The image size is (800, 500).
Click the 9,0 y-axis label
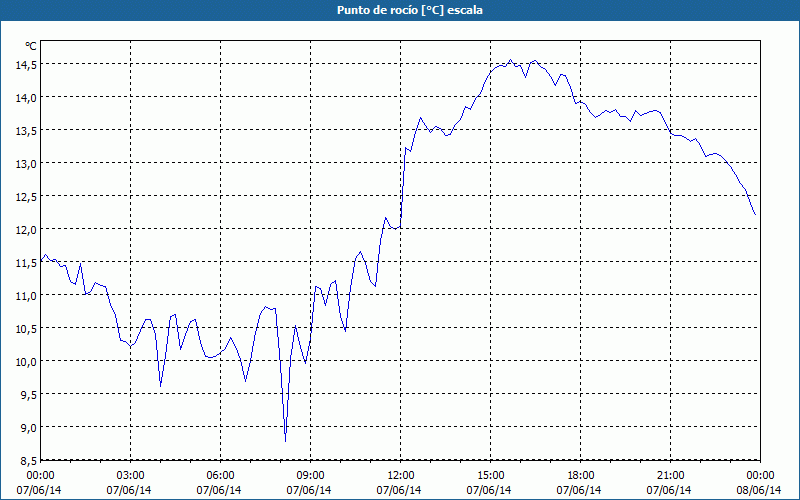tap(29, 428)
